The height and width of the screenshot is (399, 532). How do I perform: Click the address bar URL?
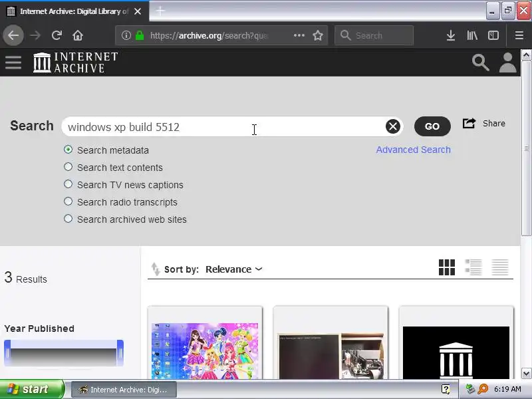point(209,35)
